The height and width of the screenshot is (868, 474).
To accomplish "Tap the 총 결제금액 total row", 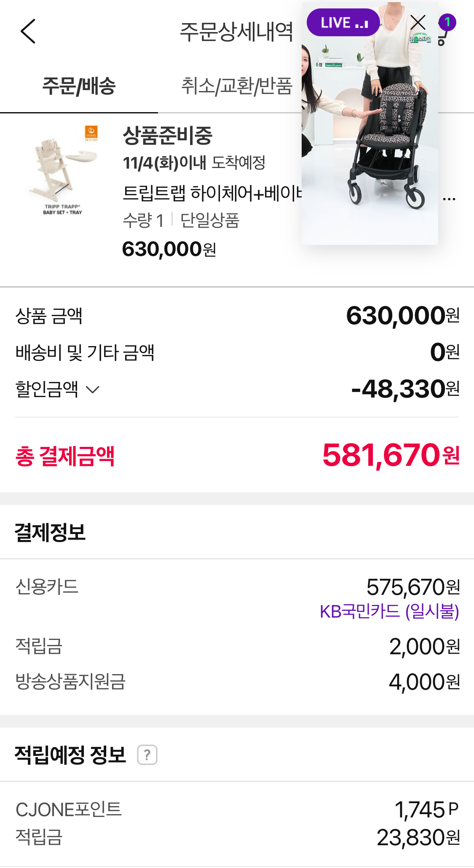I will point(237,456).
